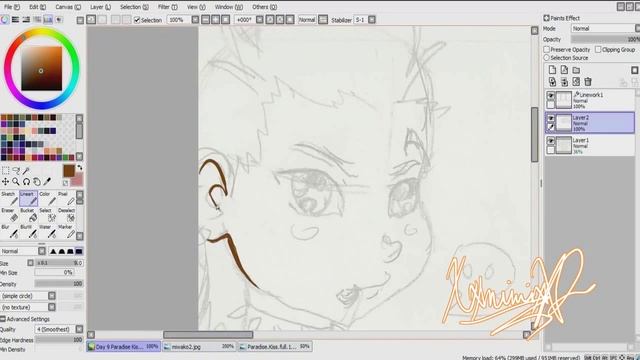Open the layer Mode Normal dropdown
Image resolution: width=640 pixels, height=360 pixels.
coord(605,28)
